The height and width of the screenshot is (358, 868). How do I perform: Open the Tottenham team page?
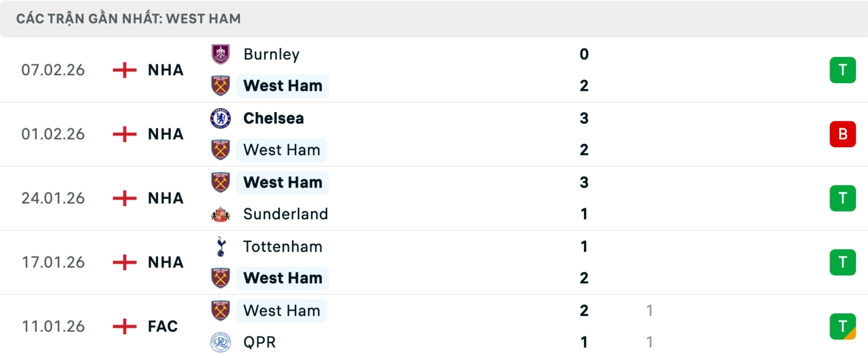click(283, 247)
